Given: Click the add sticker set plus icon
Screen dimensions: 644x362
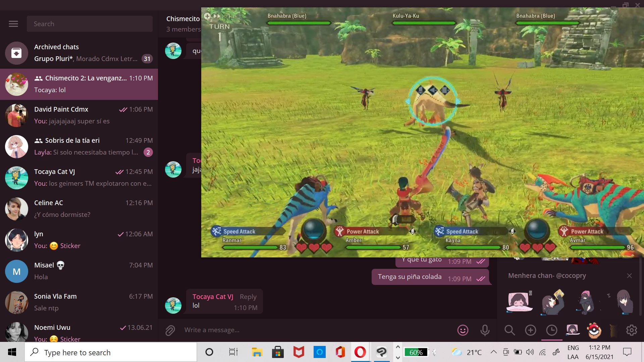Looking at the screenshot, I should click(530, 330).
